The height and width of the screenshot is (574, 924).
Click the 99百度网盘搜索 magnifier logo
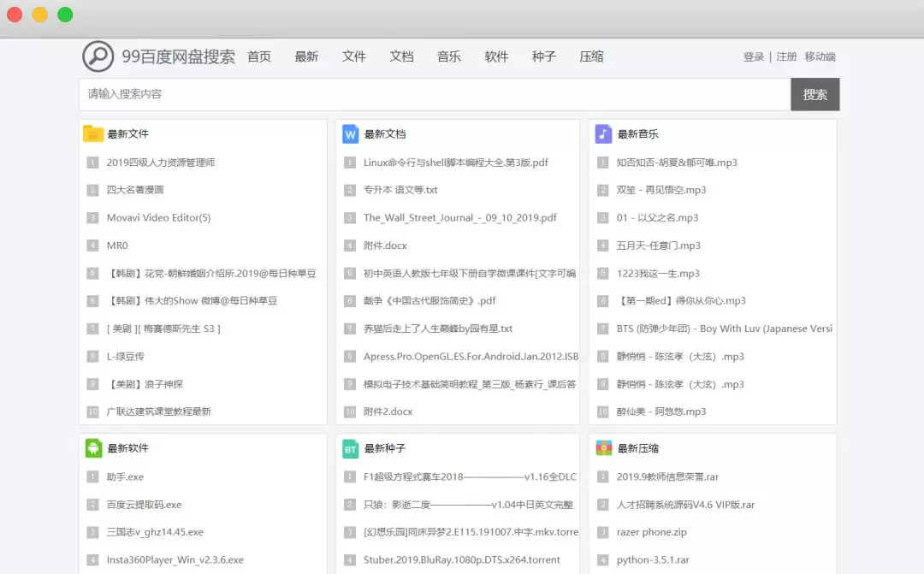(98, 56)
